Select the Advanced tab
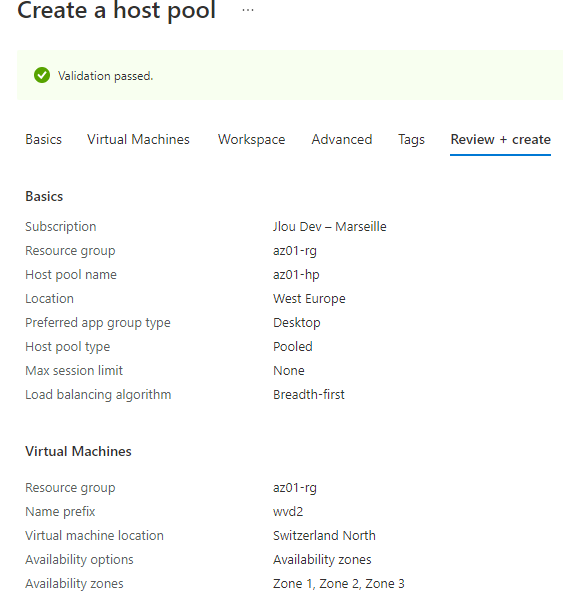This screenshot has height=597, width=563. coord(341,139)
